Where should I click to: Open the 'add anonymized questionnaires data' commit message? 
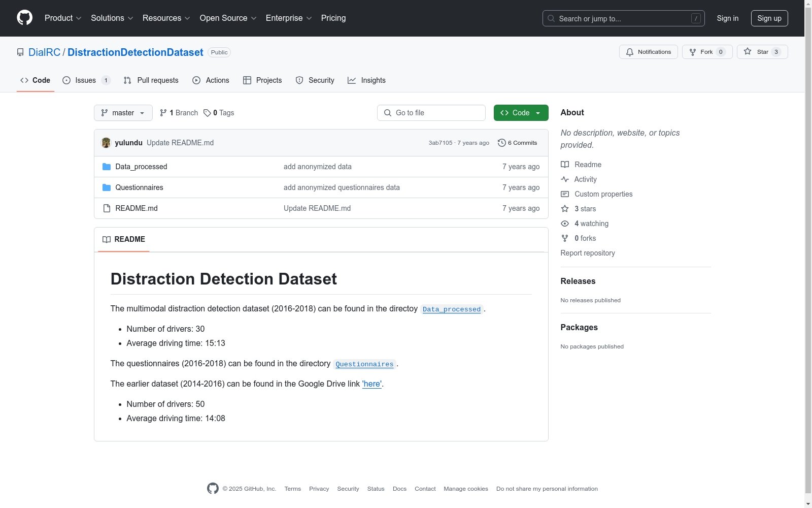point(342,187)
